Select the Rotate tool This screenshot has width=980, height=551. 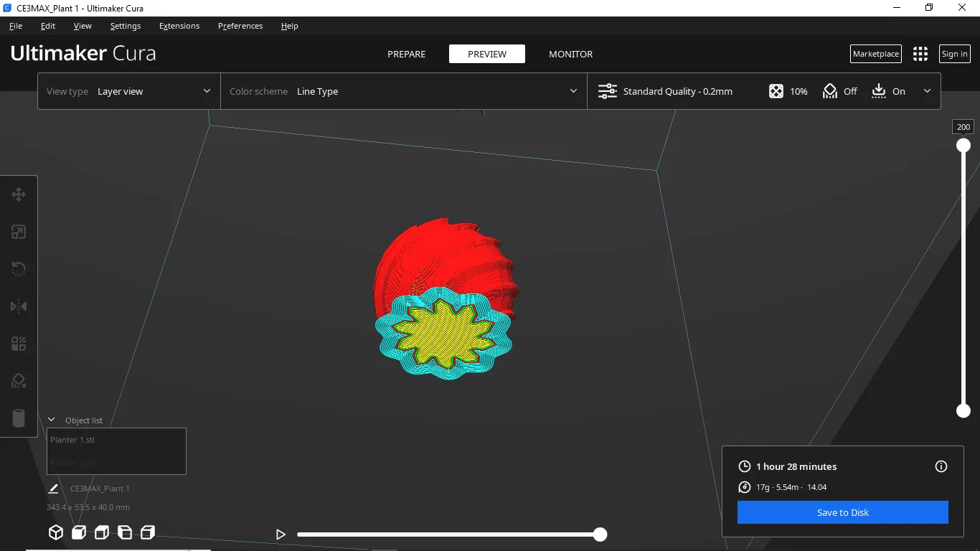19,269
